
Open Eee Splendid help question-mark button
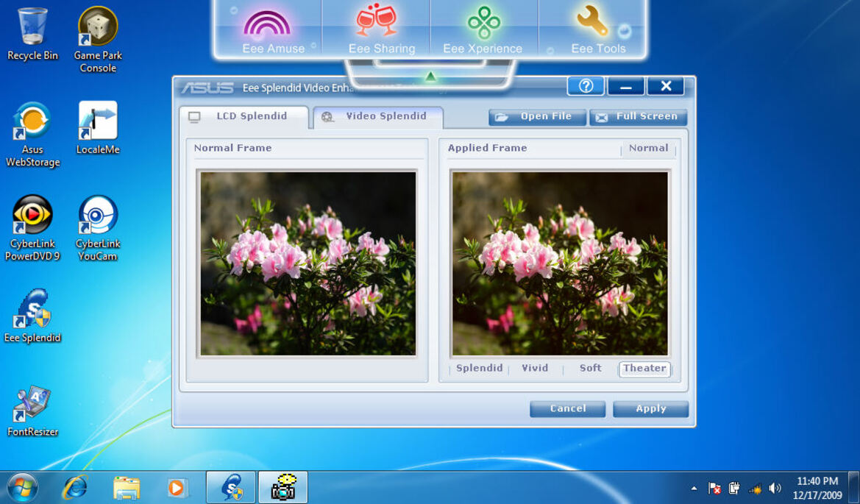586,86
